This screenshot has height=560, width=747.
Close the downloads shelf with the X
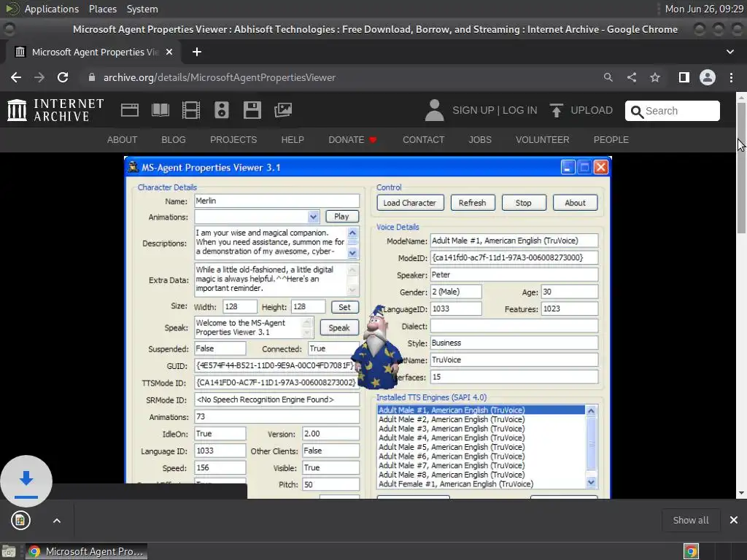point(734,520)
